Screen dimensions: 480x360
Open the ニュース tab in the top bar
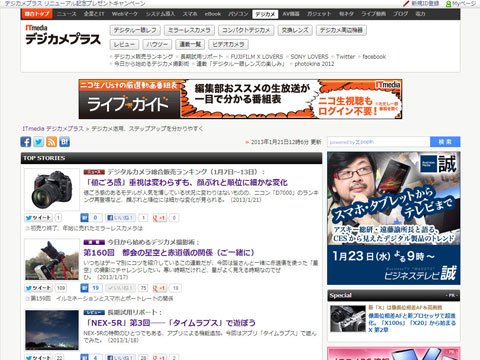[66, 14]
